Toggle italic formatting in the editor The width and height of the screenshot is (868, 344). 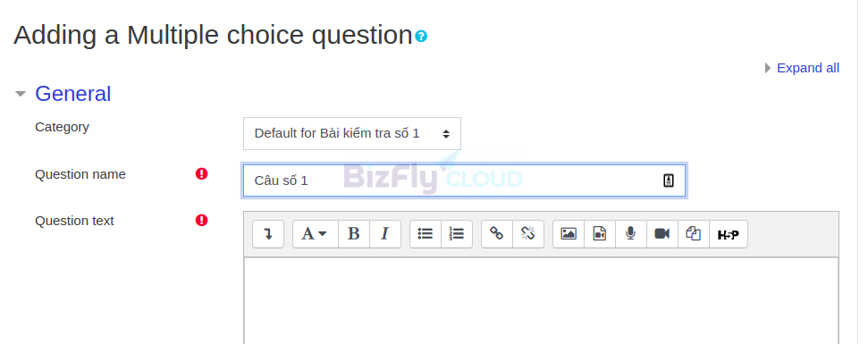pyautogui.click(x=385, y=234)
